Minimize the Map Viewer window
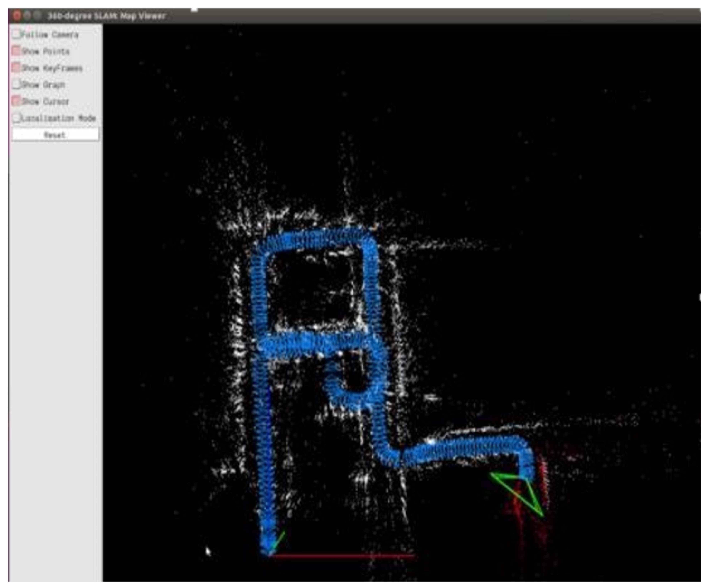 click(27, 16)
